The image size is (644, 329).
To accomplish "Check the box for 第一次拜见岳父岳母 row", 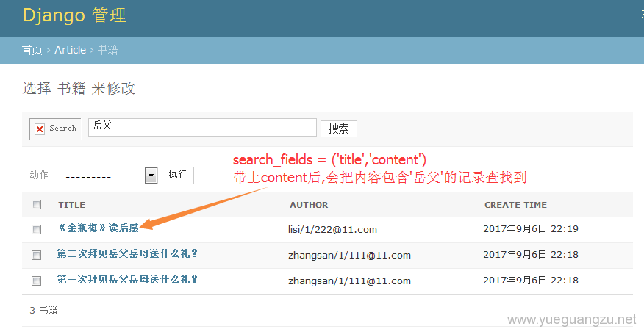I will pos(37,281).
